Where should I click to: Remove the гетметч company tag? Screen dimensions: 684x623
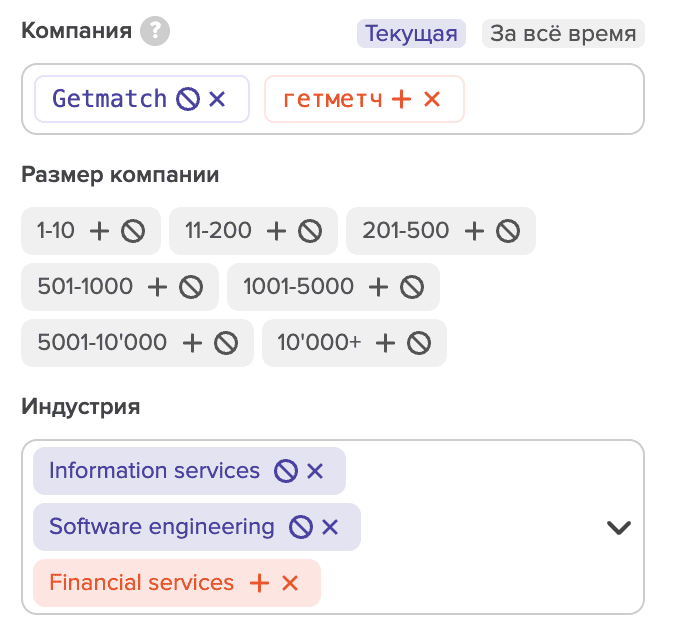(432, 99)
